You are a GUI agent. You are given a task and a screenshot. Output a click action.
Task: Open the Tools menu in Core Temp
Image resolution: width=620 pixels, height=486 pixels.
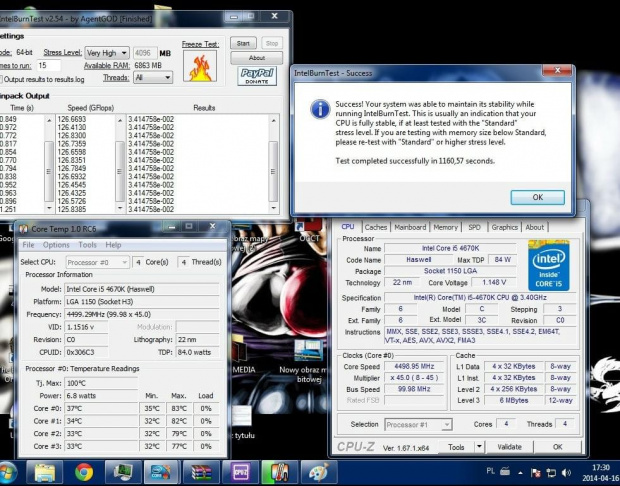pos(87,245)
